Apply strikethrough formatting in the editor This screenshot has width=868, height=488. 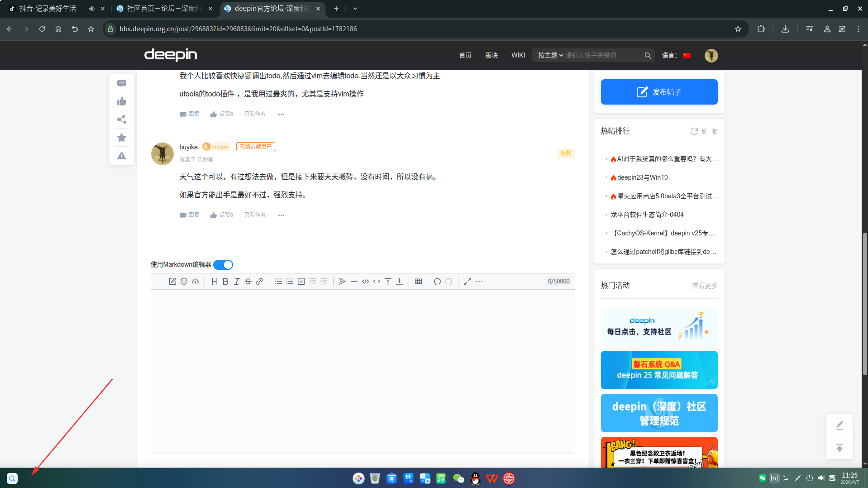coord(248,282)
